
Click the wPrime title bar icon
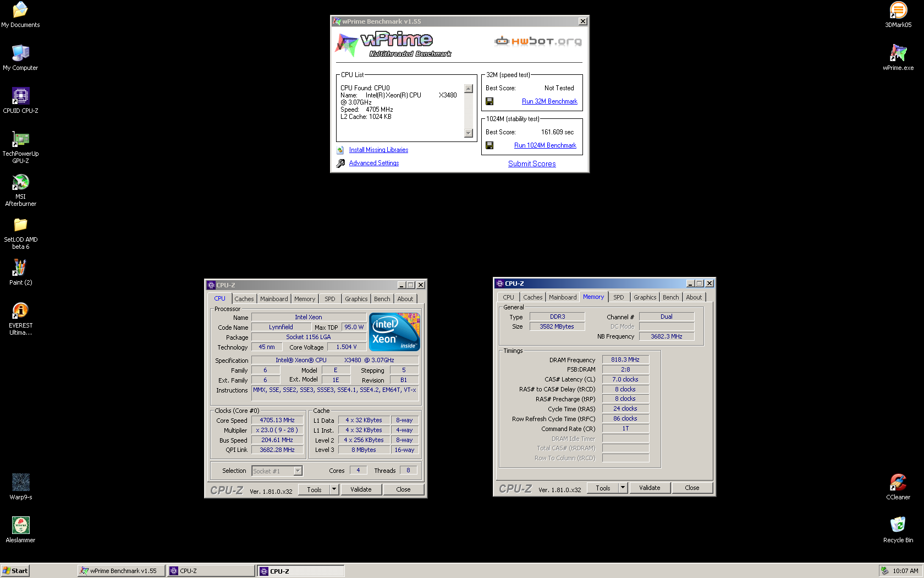(337, 21)
